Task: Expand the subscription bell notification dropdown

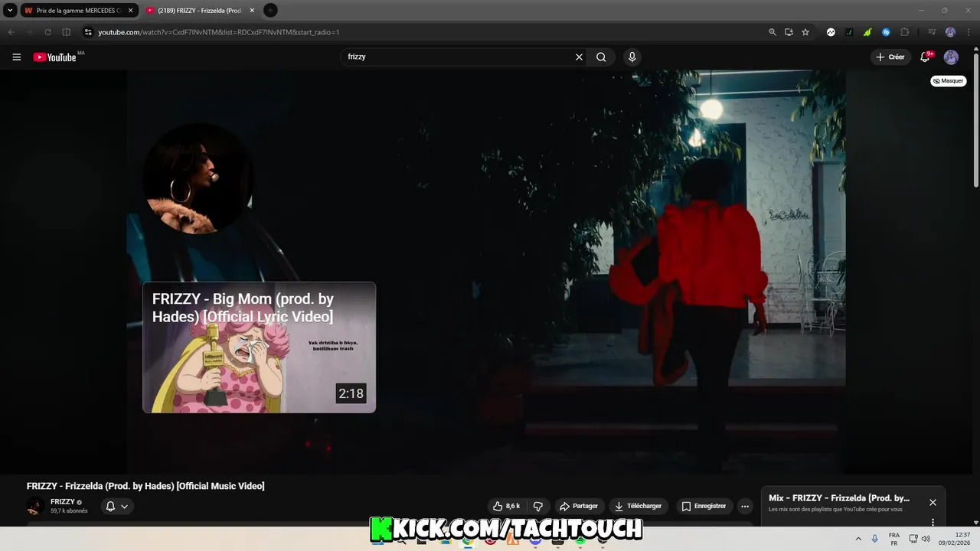Action: click(116, 506)
